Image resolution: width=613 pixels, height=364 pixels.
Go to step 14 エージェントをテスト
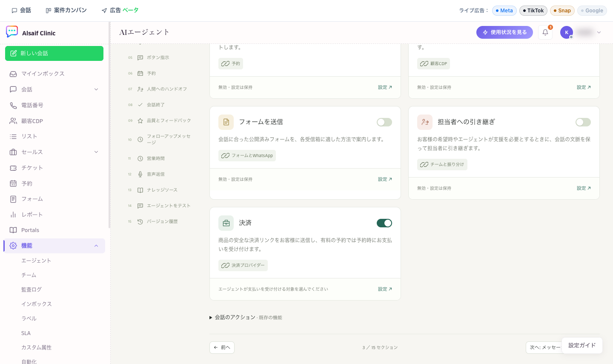(x=160, y=206)
